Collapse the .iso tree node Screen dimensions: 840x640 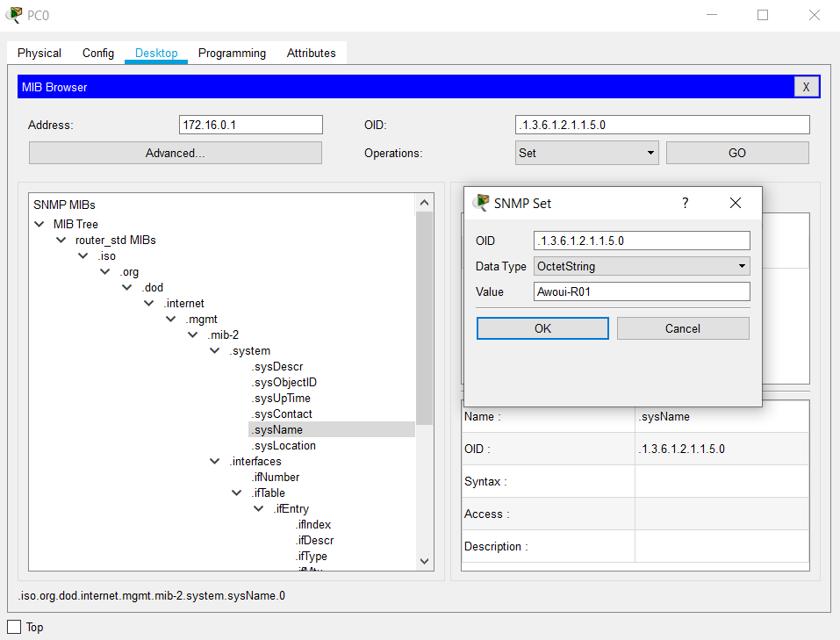[x=83, y=255]
